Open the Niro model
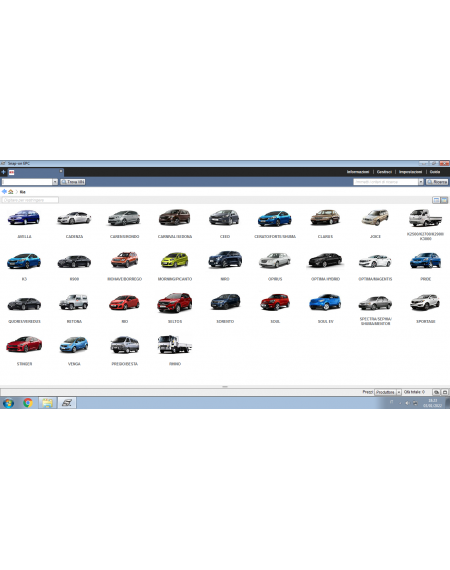The height and width of the screenshot is (570, 450). coord(225,260)
